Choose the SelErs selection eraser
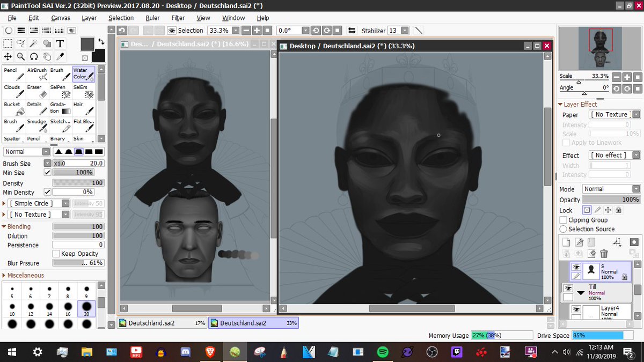Viewport: 644px width, 362px height. [x=83, y=92]
